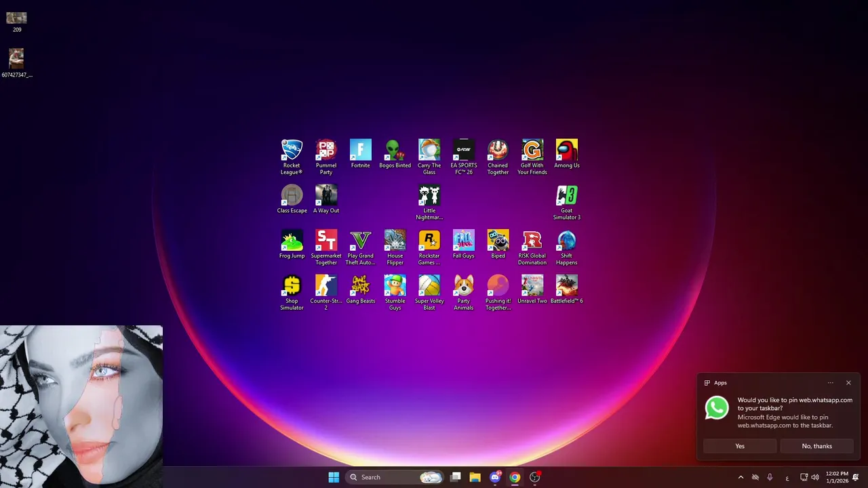
Task: Open Class Escape desktop shortcut
Action: [x=292, y=199]
